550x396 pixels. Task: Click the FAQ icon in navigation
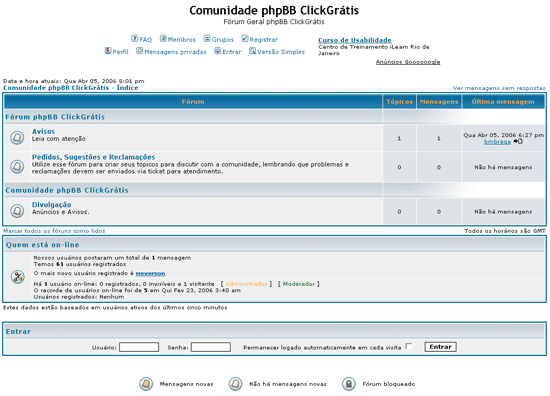coord(135,38)
